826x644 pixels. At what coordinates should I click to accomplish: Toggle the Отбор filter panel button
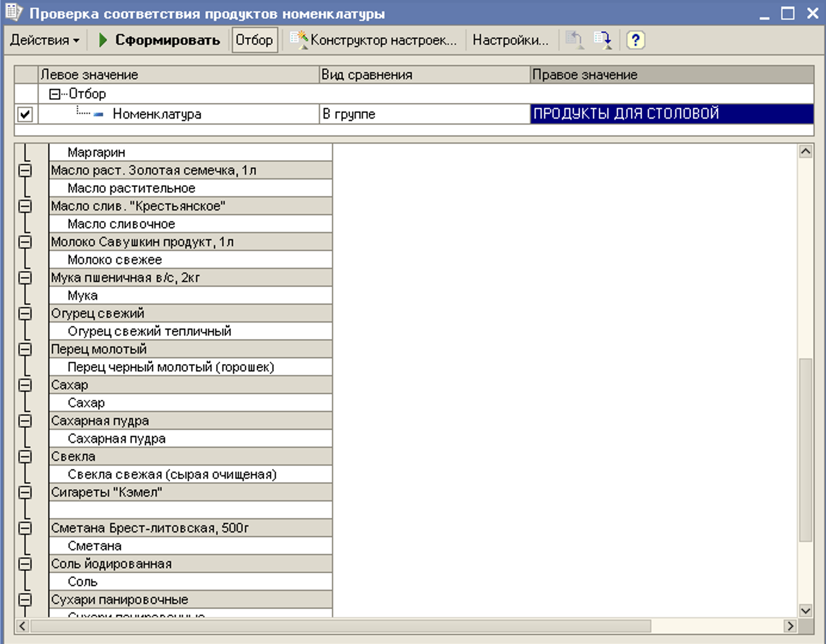point(254,40)
